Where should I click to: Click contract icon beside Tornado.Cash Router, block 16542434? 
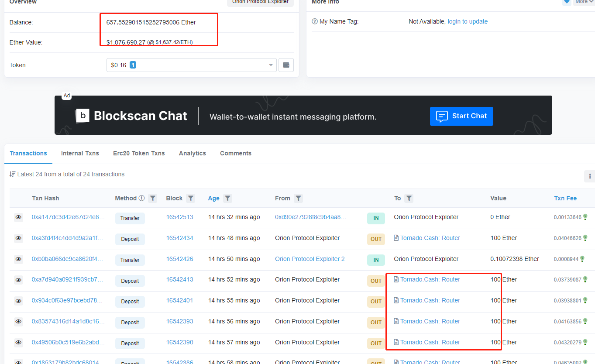396,238
